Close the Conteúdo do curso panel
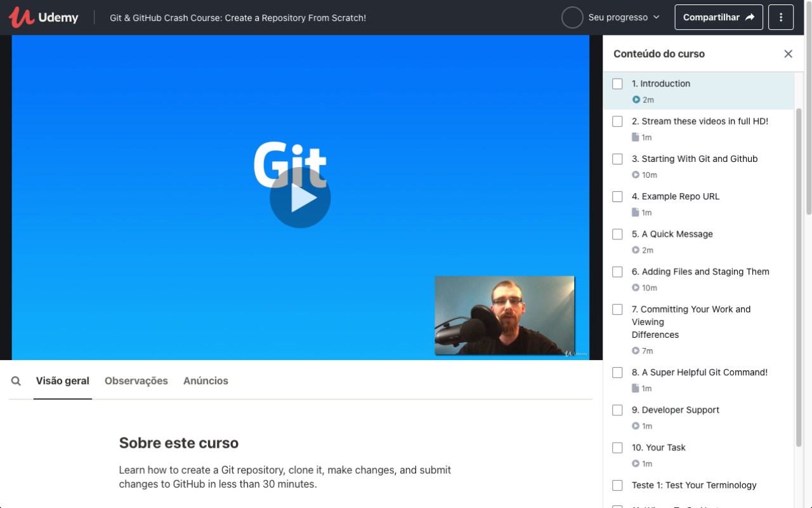Image resolution: width=812 pixels, height=508 pixels. click(788, 54)
